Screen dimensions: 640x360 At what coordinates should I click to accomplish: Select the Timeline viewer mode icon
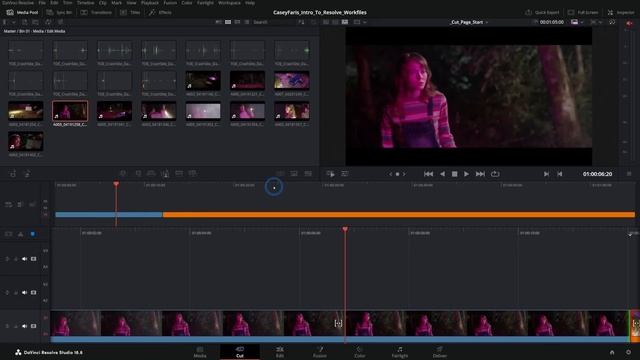[345, 22]
